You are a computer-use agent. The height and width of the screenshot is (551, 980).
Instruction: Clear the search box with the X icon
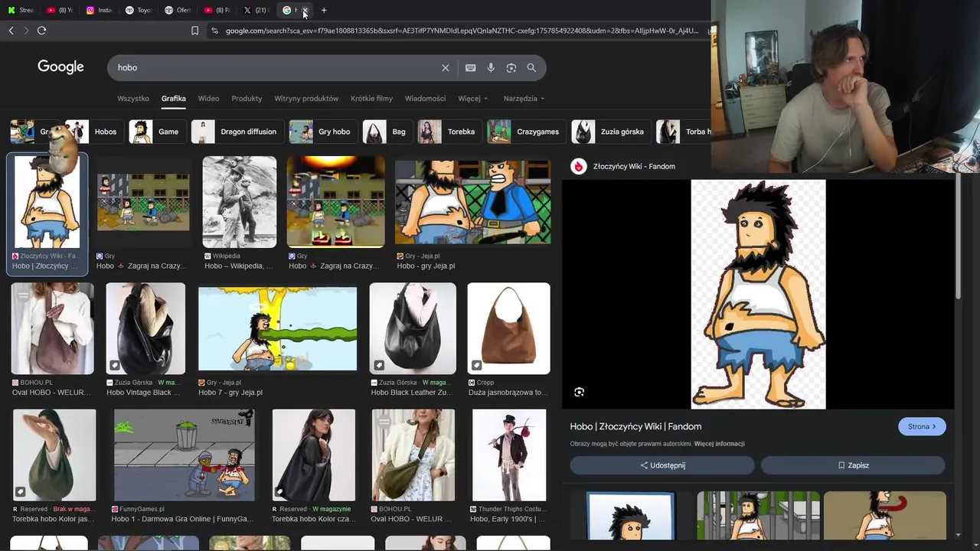tap(446, 67)
